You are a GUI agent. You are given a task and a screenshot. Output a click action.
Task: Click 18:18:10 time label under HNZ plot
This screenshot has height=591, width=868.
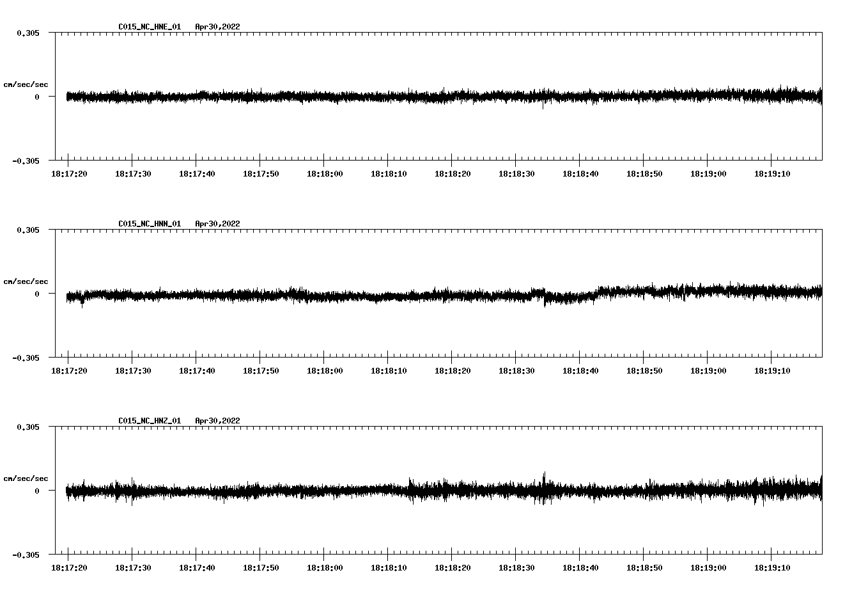389,568
